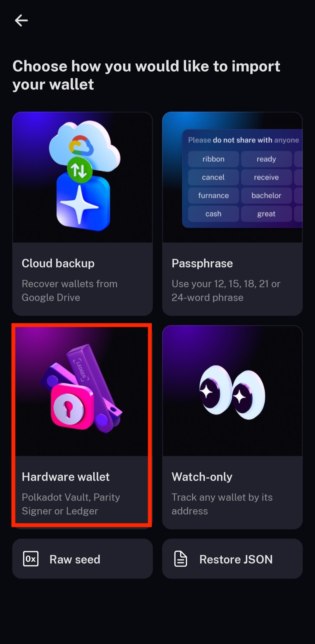Tap the 'bachelor' word chip in preview
Image resolution: width=315 pixels, height=644 pixels.
[266, 195]
